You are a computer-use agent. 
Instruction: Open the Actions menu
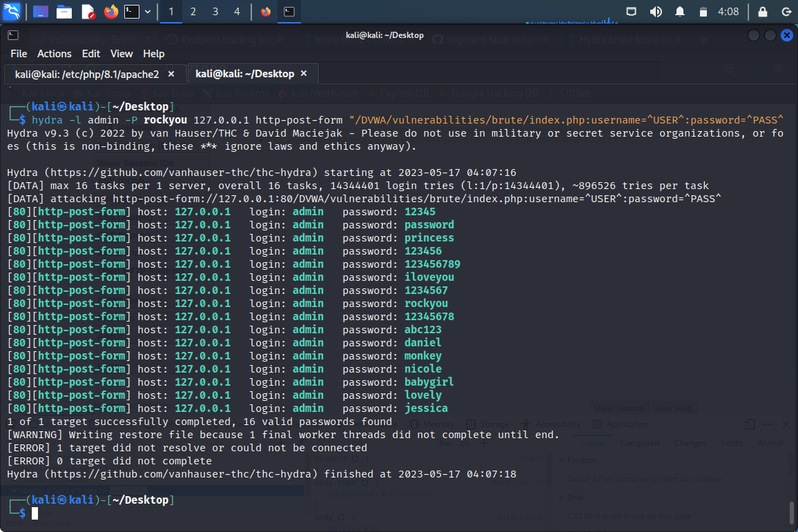55,53
